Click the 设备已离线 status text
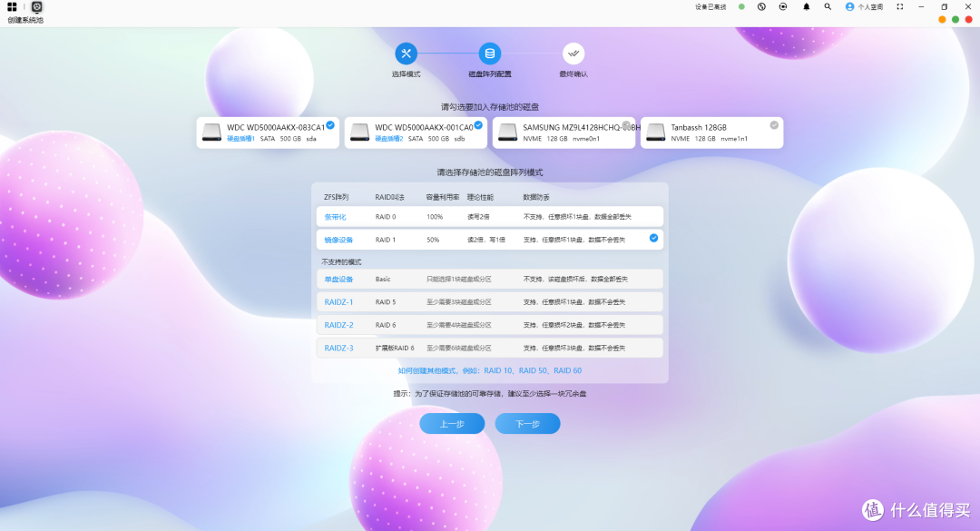 click(x=710, y=7)
